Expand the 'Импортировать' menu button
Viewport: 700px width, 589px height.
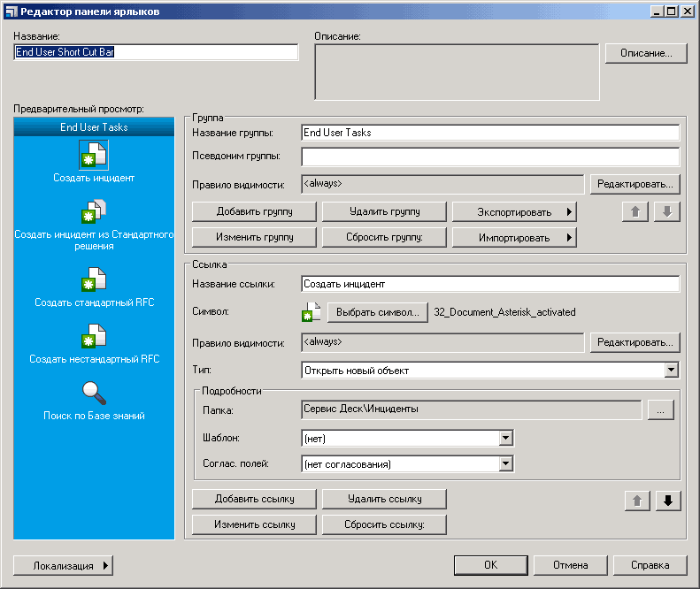[x=514, y=237]
